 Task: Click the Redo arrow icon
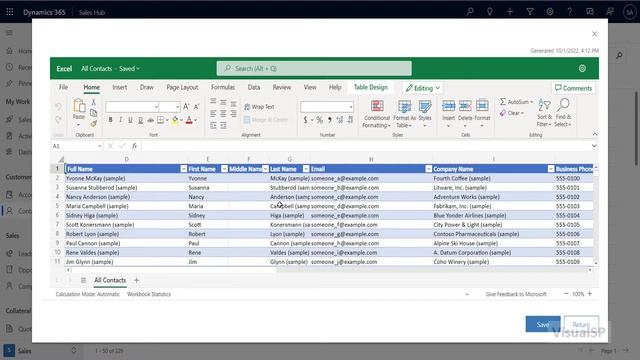[x=58, y=120]
